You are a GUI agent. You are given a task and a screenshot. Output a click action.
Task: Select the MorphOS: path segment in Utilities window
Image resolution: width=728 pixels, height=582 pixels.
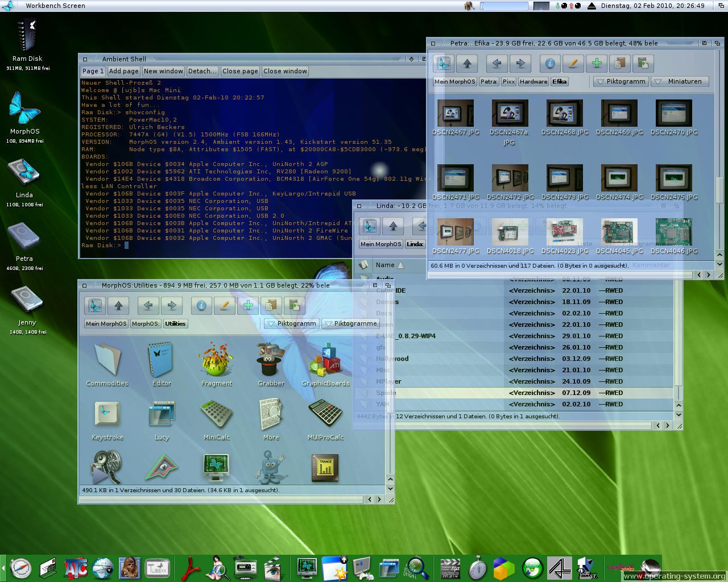[x=146, y=323]
